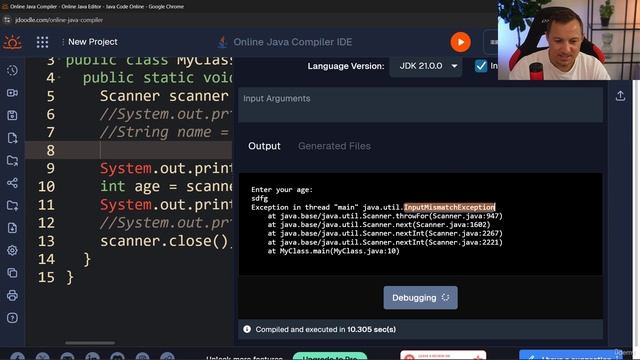Click the highlighted InputMismatchException text
The width and height of the screenshot is (640, 360).
pos(449,207)
